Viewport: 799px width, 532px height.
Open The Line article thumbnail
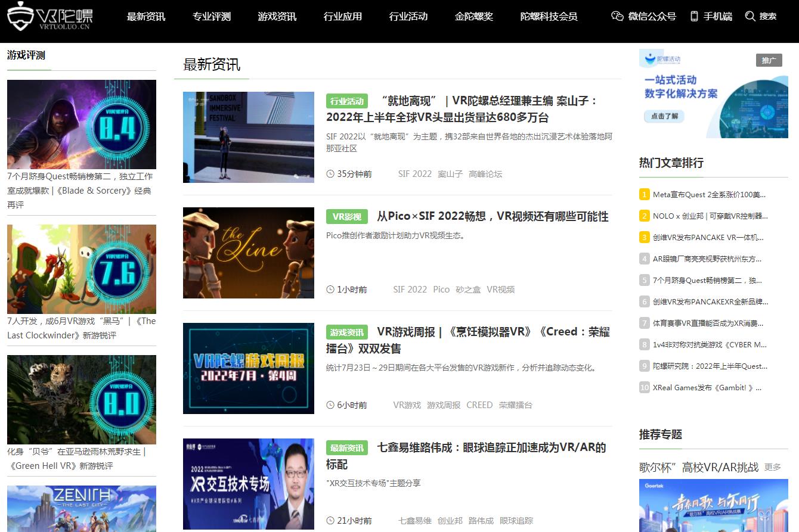249,253
